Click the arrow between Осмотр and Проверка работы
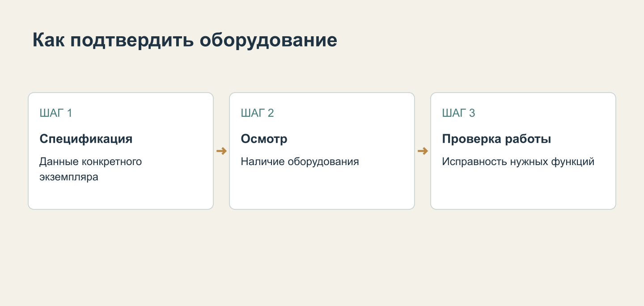Screen dimensions: 644x306 click(x=423, y=151)
